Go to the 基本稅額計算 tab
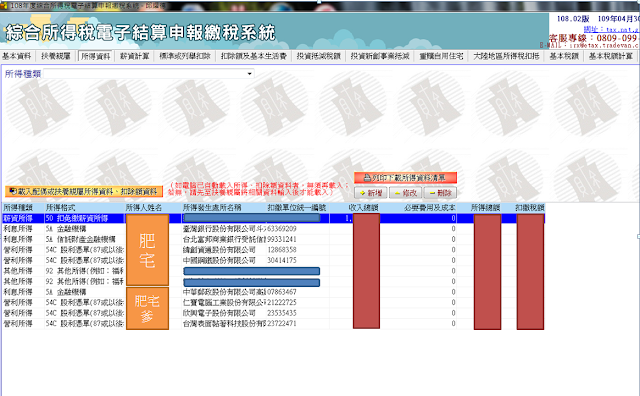 click(x=610, y=56)
